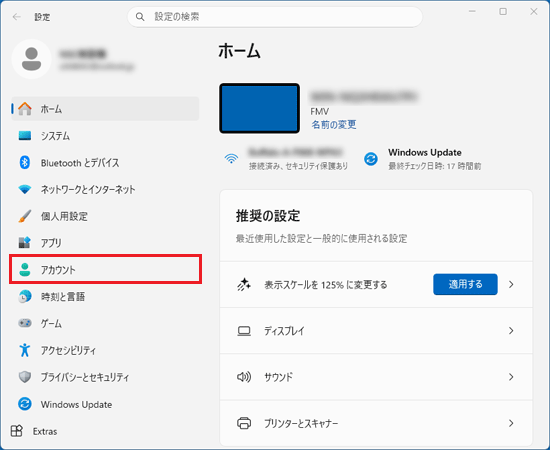Expand the サウンド row chevron
This screenshot has height=450, width=550.
click(511, 377)
